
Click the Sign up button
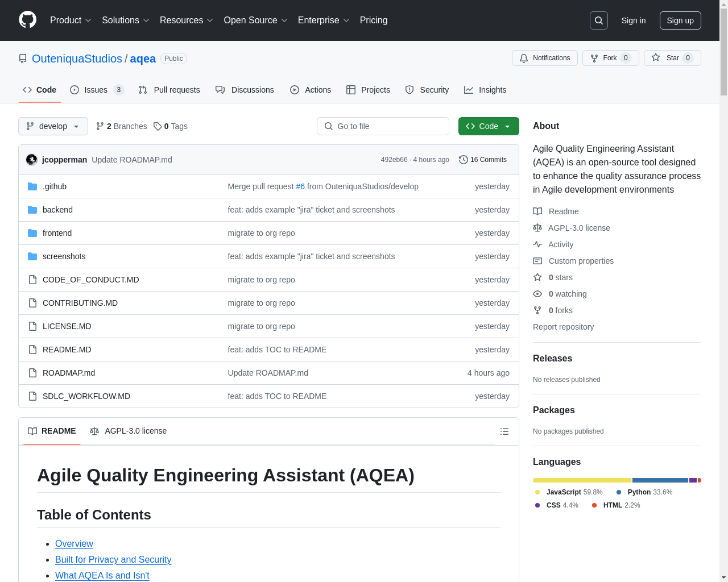[680, 20]
